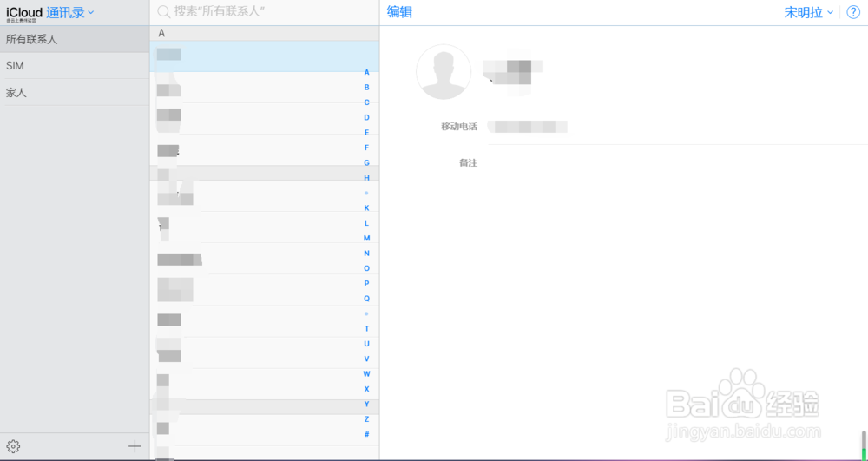
Task: Jump to index letter T
Action: click(366, 329)
